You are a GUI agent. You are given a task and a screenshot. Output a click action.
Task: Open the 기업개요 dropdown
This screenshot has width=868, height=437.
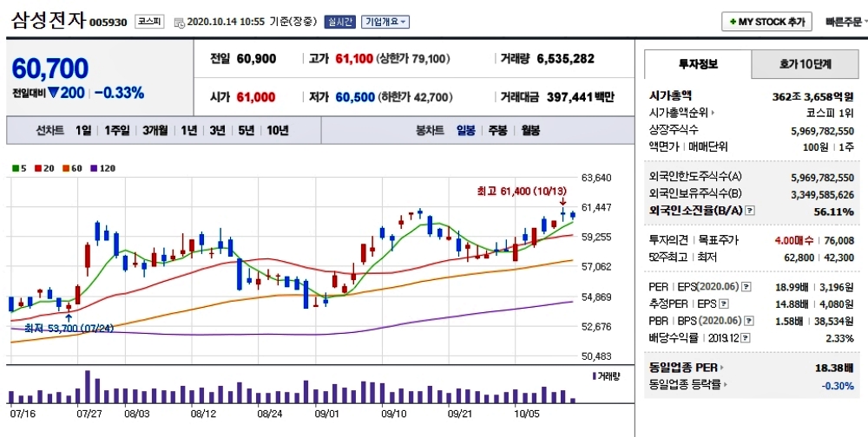click(386, 23)
